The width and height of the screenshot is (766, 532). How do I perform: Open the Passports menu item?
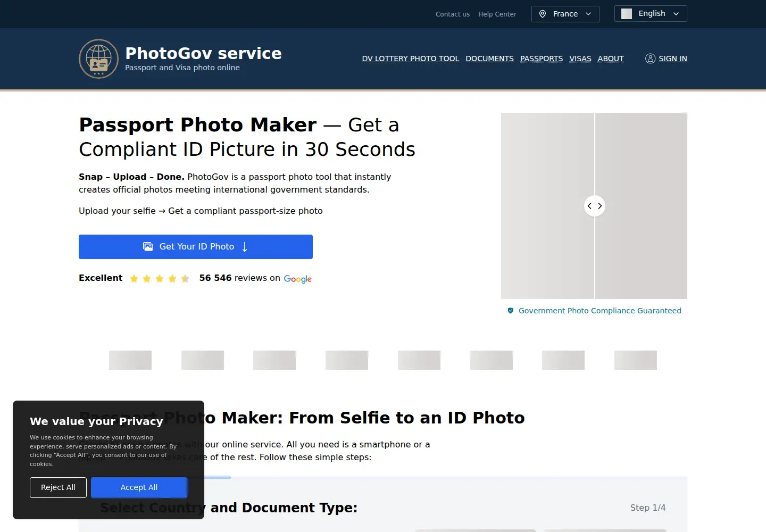pyautogui.click(x=541, y=59)
